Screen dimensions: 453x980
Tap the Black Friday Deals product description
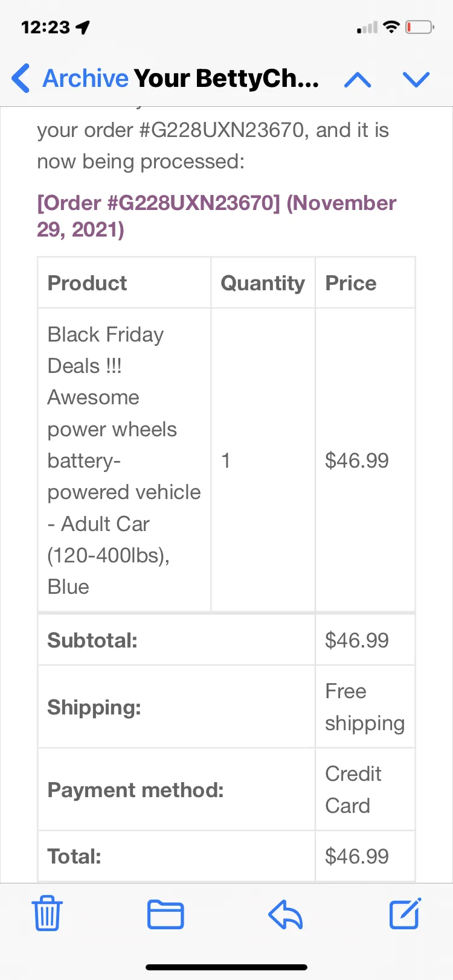pos(124,460)
